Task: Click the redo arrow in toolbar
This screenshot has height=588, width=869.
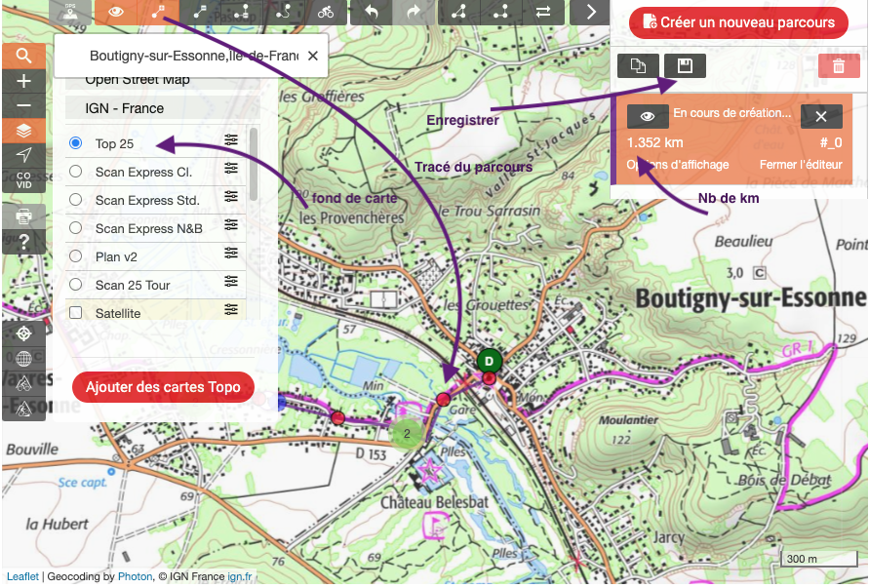Action: click(414, 12)
